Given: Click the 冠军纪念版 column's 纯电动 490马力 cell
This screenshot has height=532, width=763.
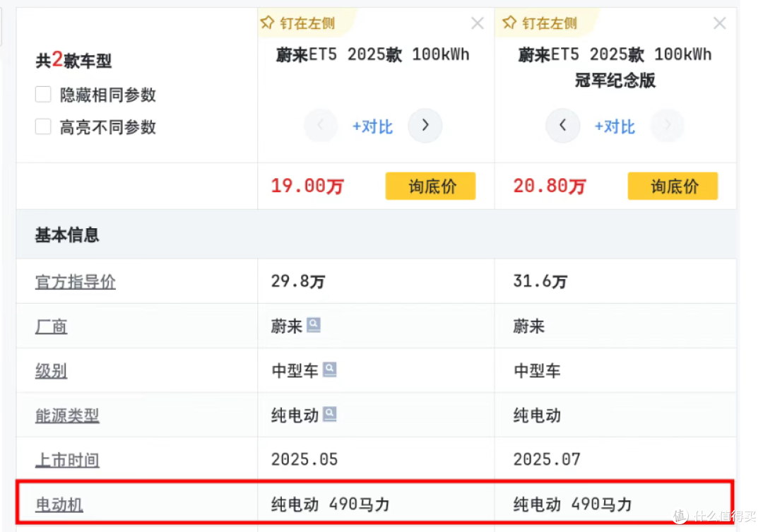Looking at the screenshot, I should point(615,504).
